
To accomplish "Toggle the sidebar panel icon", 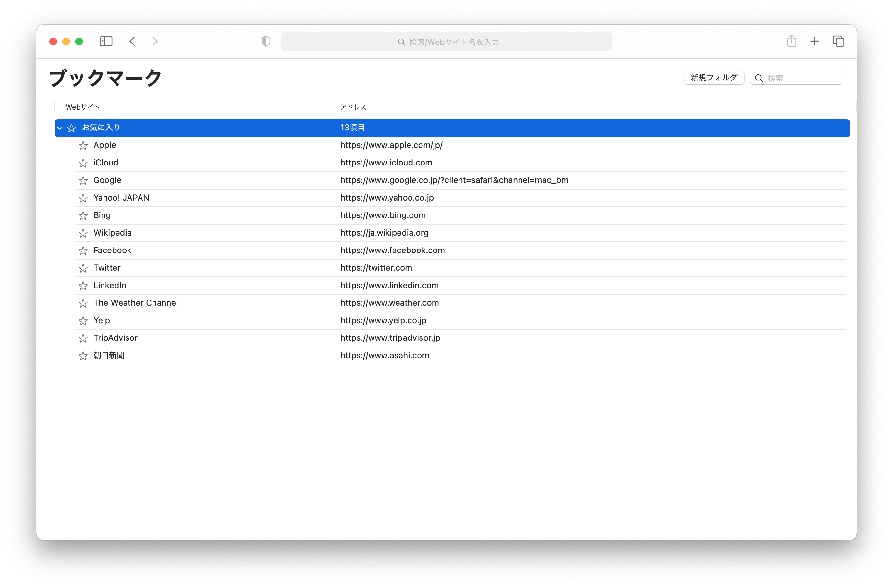I will click(x=106, y=41).
